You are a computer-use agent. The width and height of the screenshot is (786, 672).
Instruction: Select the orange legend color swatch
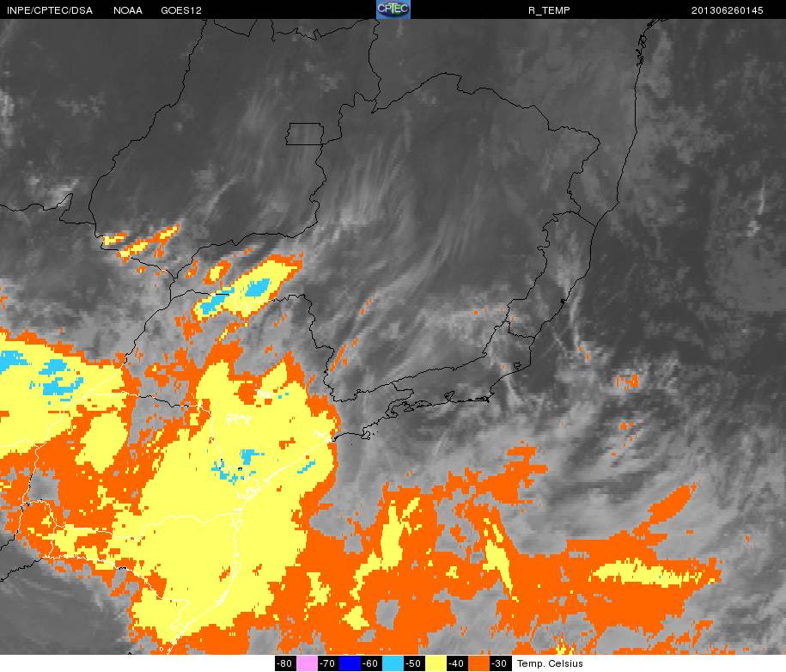point(478,663)
